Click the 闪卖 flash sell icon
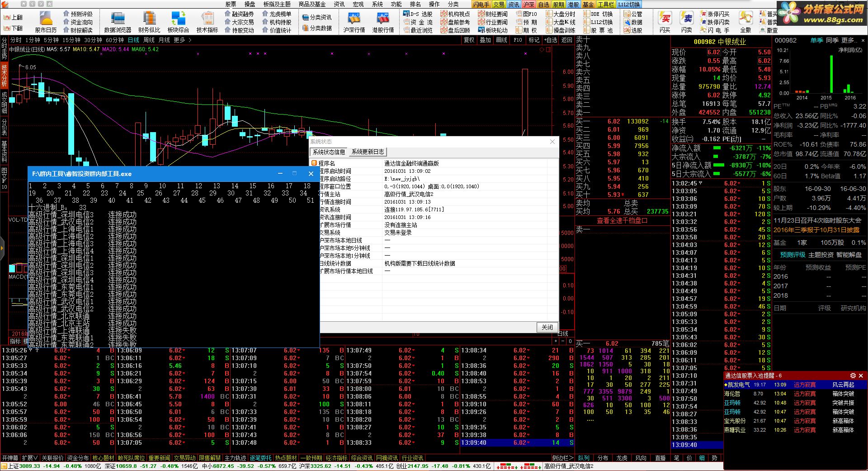The height and width of the screenshot is (471, 868). click(687, 22)
